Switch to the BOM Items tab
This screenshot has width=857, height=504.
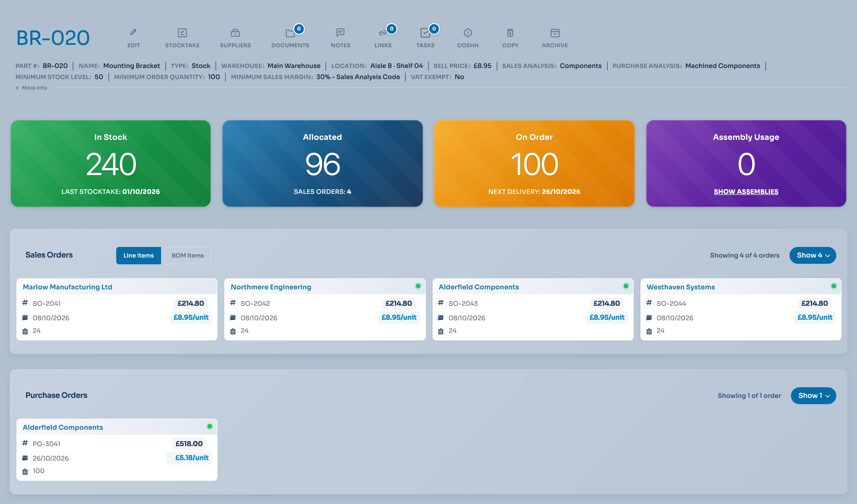[187, 255]
